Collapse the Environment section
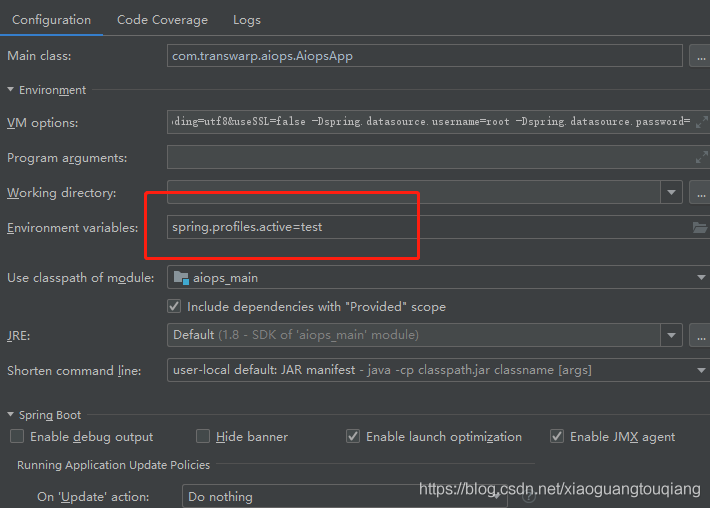This screenshot has width=710, height=508. pos(10,90)
